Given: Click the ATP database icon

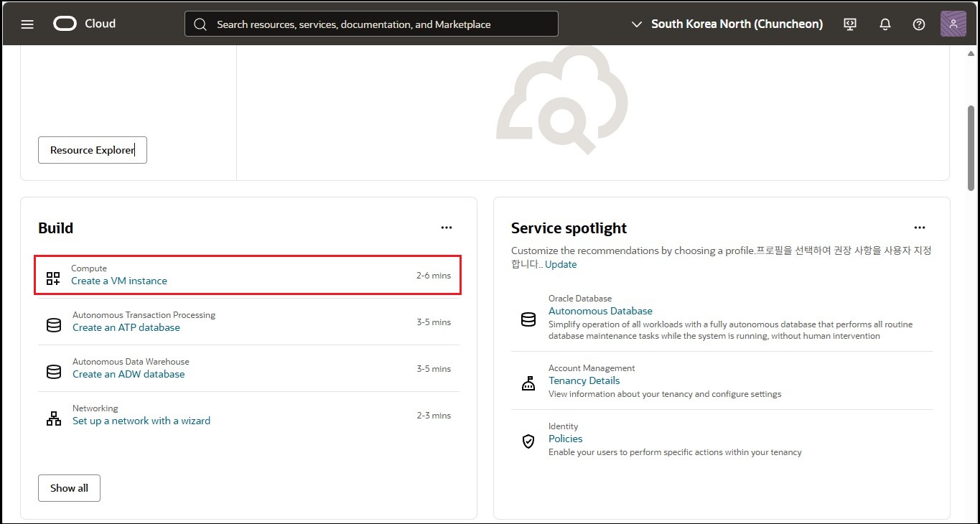Looking at the screenshot, I should tap(54, 325).
